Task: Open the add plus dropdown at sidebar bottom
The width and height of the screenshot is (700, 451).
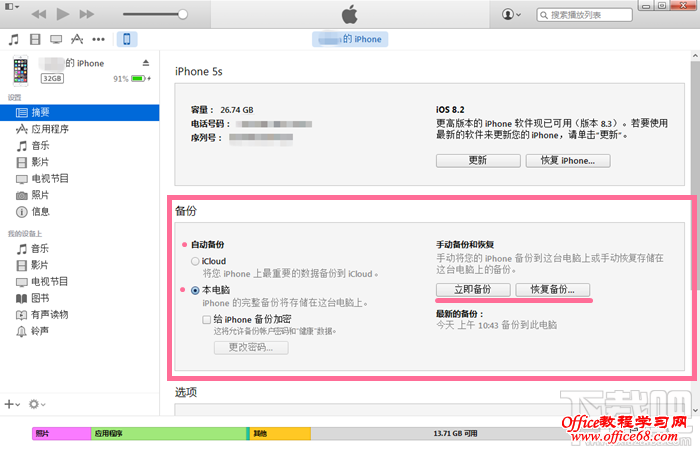Action: click(12, 404)
